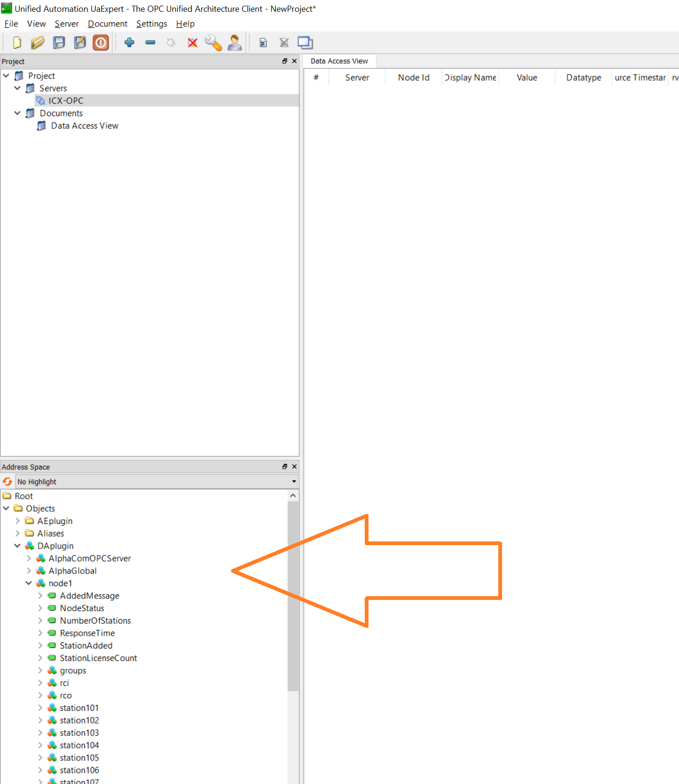The image size is (679, 784).
Task: Collapse the DAplugin node
Action: click(17, 546)
